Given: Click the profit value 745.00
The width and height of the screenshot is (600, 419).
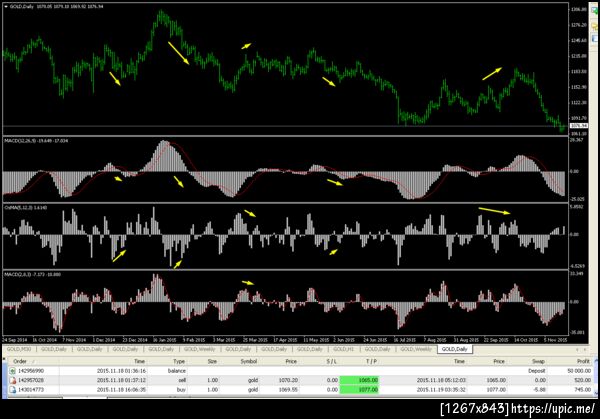Looking at the screenshot, I should tap(582, 390).
